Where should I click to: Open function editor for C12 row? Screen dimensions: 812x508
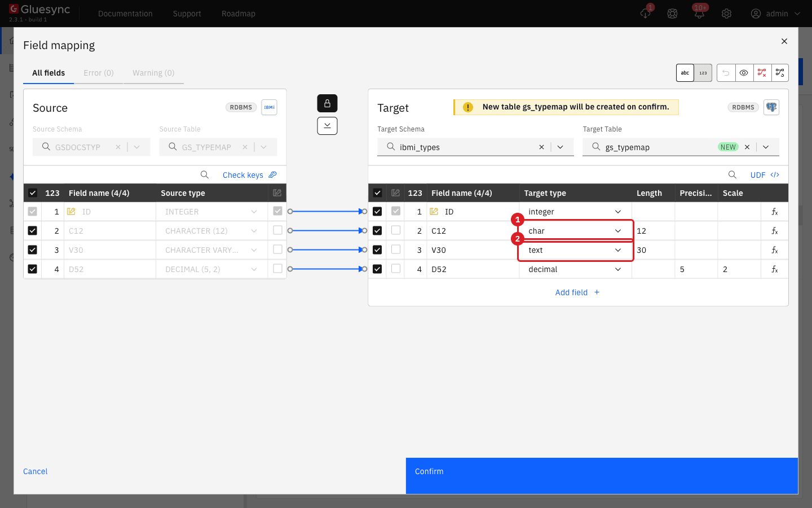[x=775, y=231]
